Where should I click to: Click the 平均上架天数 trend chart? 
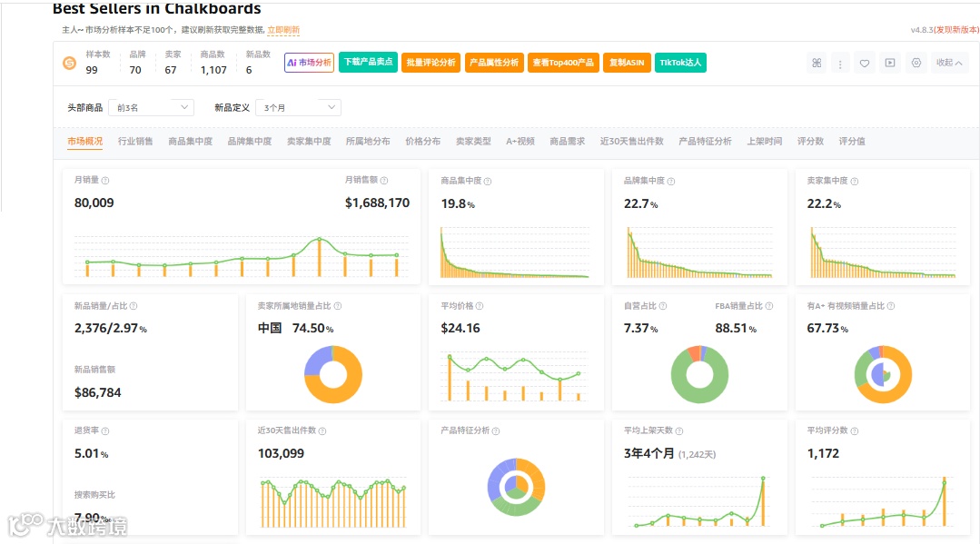pyautogui.click(x=700, y=501)
